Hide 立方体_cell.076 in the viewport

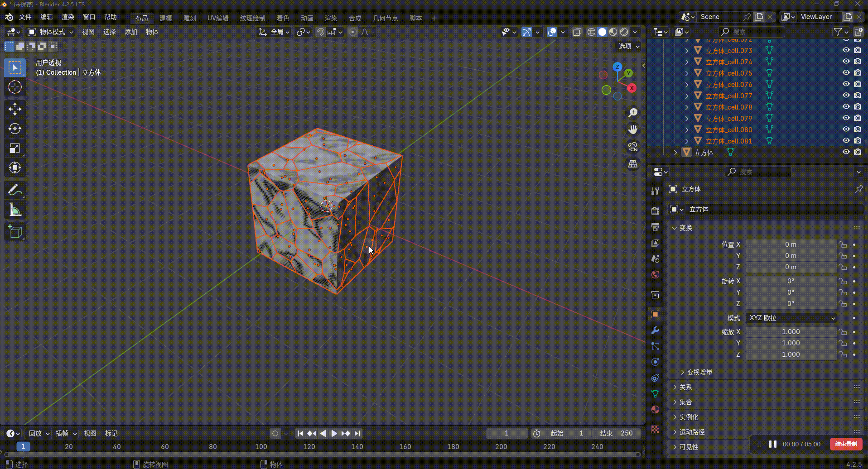click(845, 84)
